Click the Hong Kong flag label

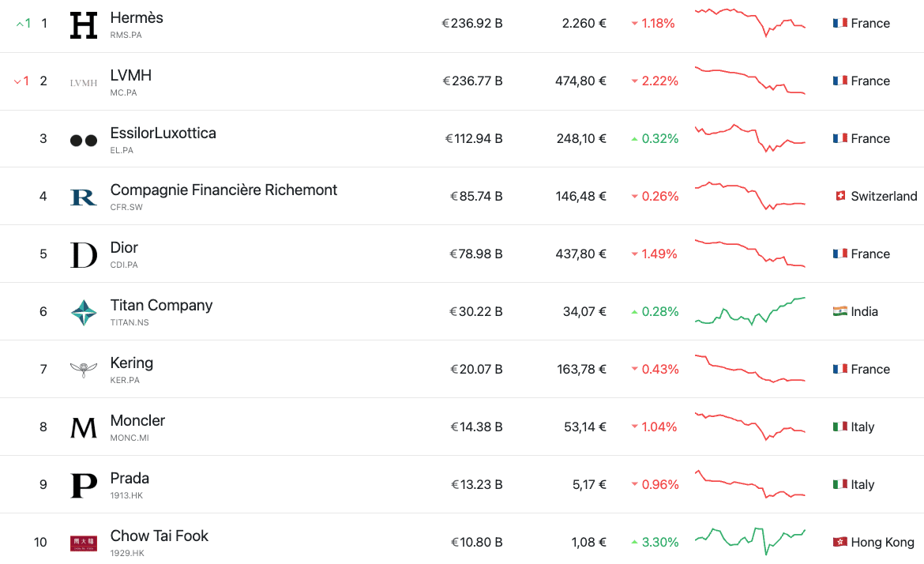coord(873,543)
